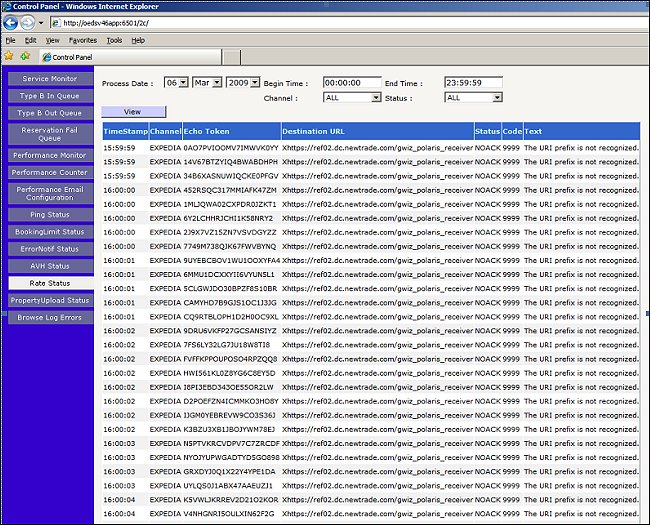
Task: Open the Tools menu
Action: point(115,40)
